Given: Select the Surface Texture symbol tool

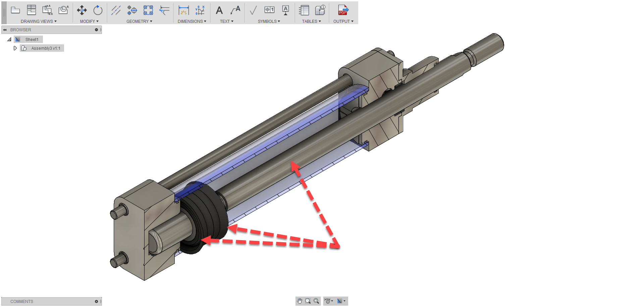Looking at the screenshot, I should click(x=253, y=10).
